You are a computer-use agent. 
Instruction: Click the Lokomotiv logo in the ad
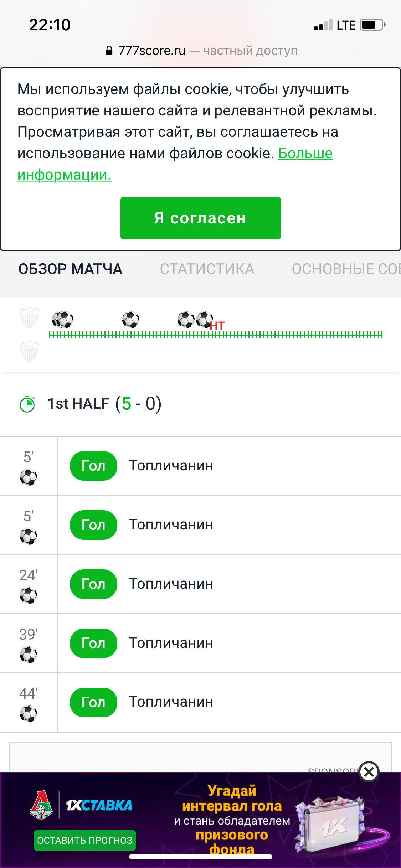[41, 805]
